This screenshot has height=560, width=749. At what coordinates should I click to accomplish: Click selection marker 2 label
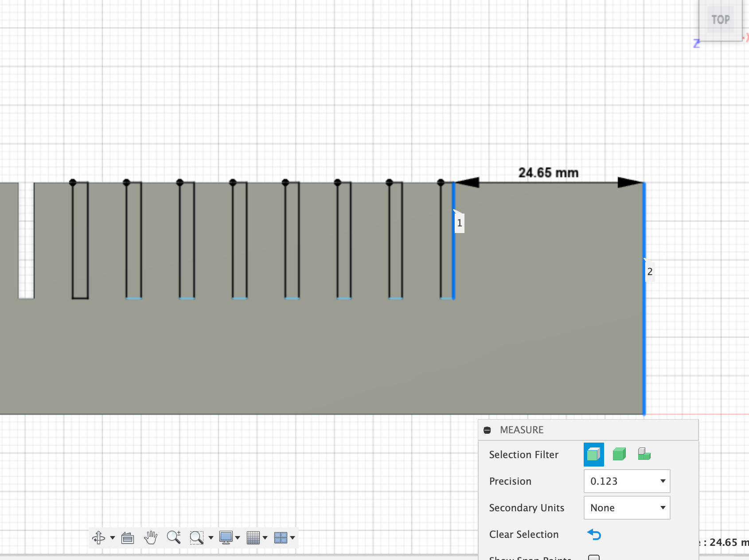[650, 272]
